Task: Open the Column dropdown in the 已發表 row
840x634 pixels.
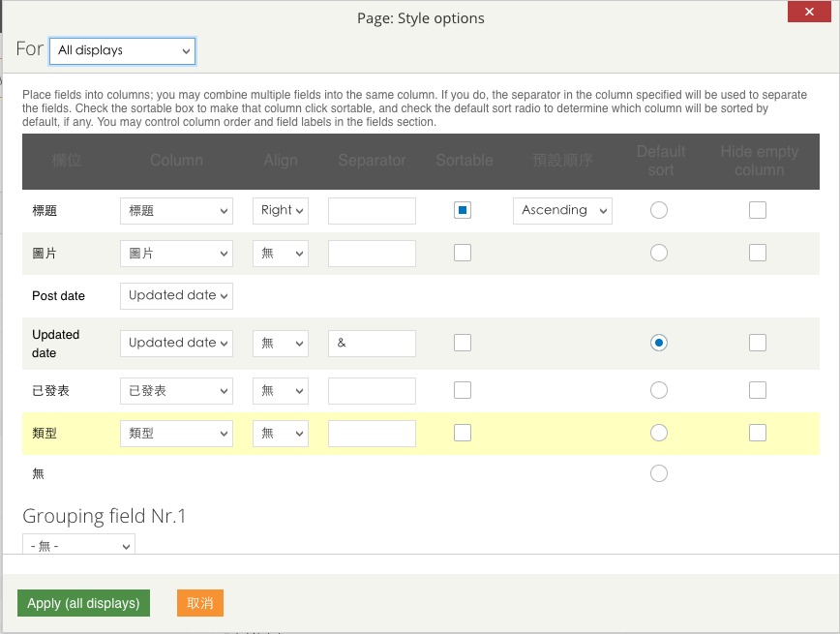Action: pos(176,391)
